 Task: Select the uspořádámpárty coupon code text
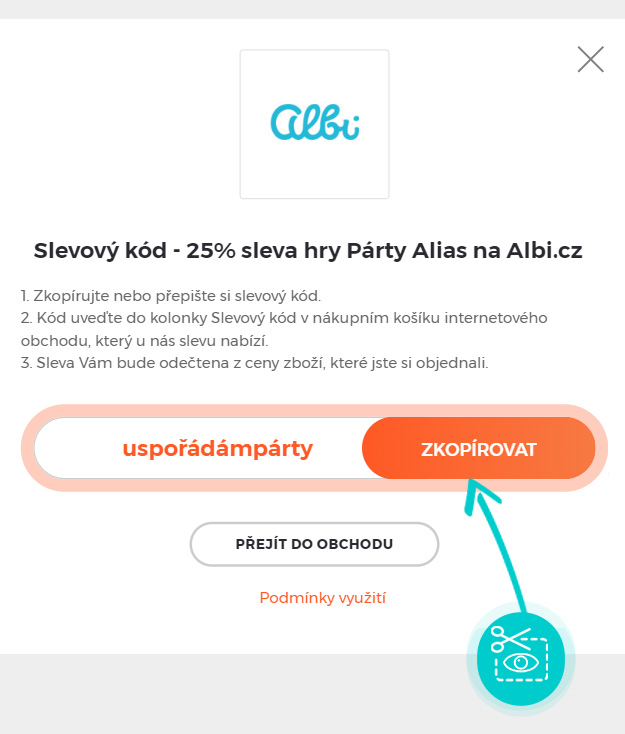(218, 448)
